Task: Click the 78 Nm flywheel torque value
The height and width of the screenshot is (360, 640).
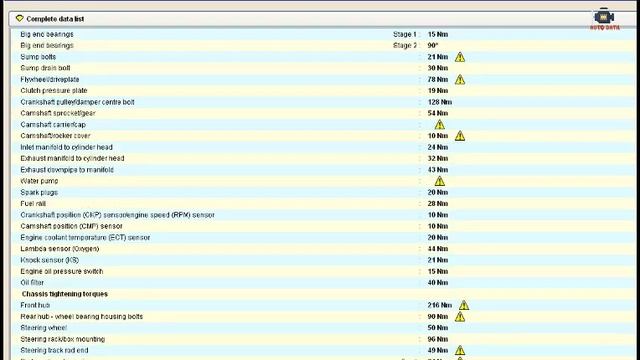Action: tap(438, 80)
